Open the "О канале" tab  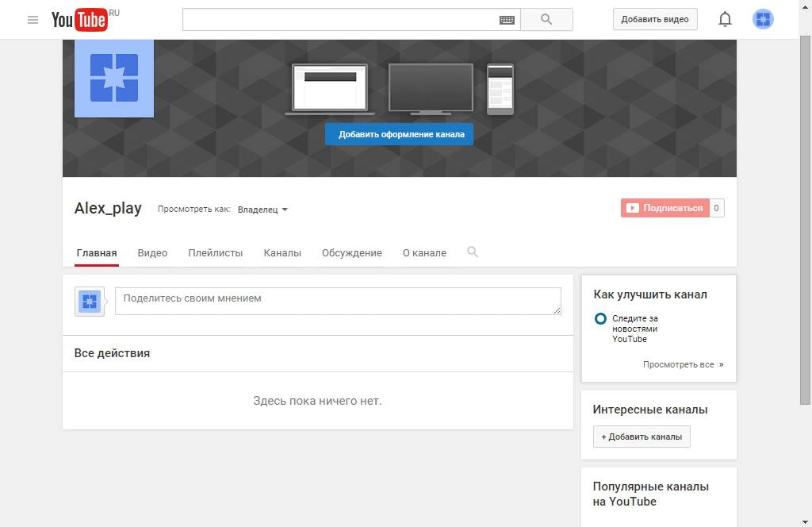point(425,253)
